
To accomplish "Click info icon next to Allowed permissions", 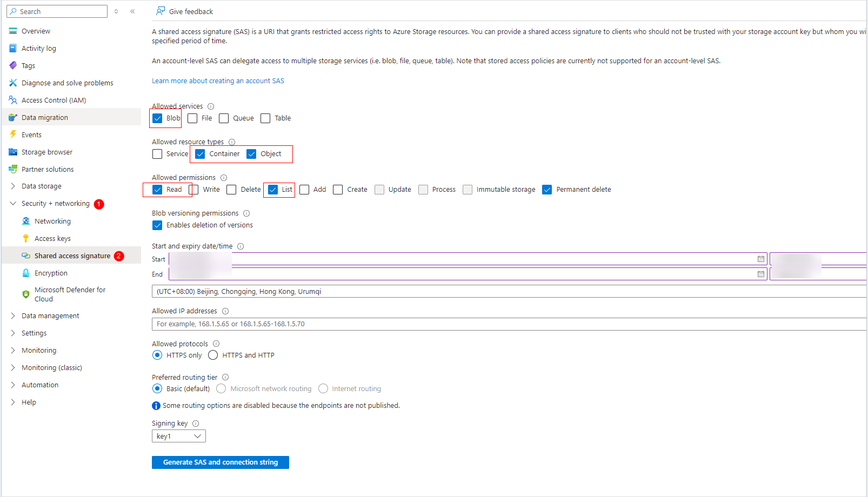I will [224, 178].
